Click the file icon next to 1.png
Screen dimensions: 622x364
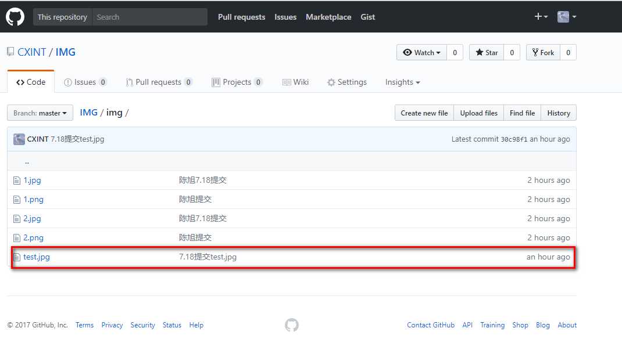(17, 200)
